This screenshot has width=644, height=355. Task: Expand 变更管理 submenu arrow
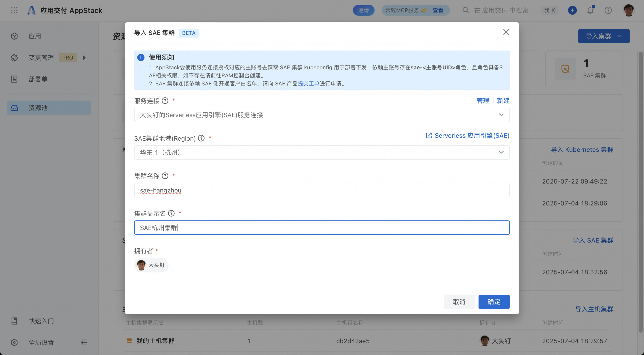84,58
